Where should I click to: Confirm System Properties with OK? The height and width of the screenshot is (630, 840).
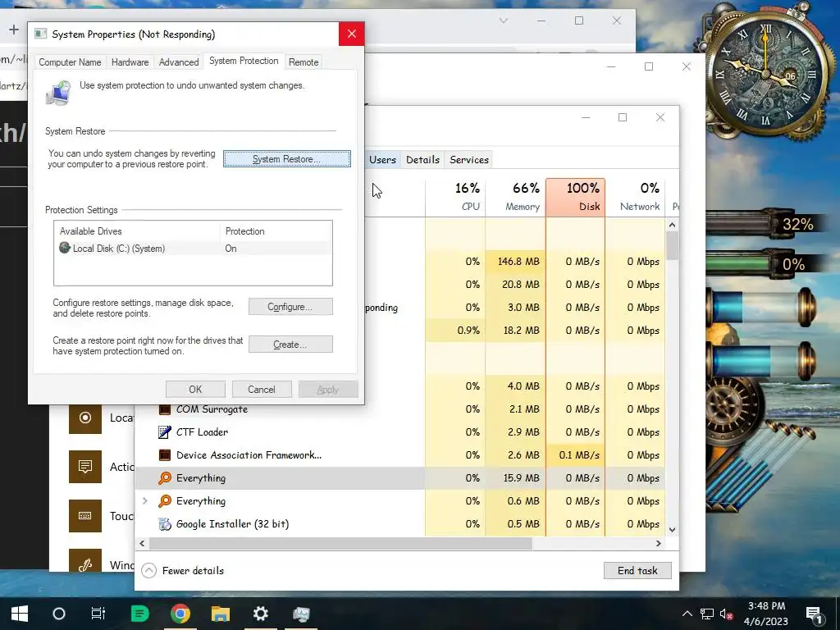(x=195, y=390)
